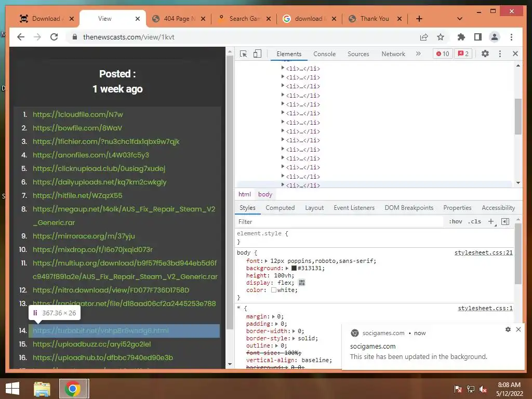Switch to the Search Games tab

[244, 19]
